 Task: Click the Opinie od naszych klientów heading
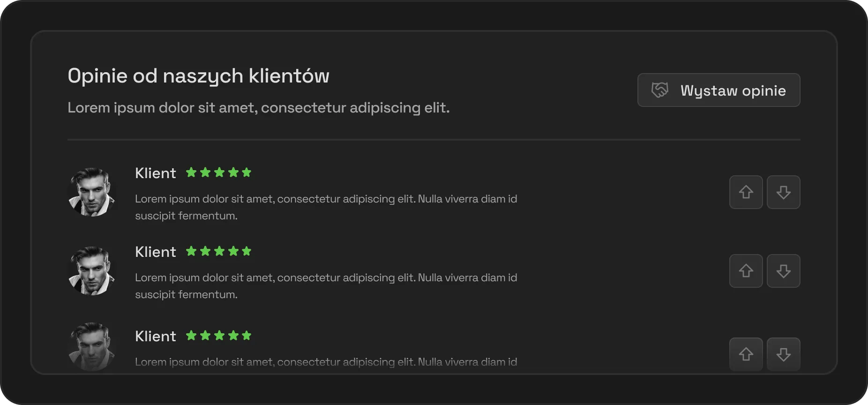[199, 76]
